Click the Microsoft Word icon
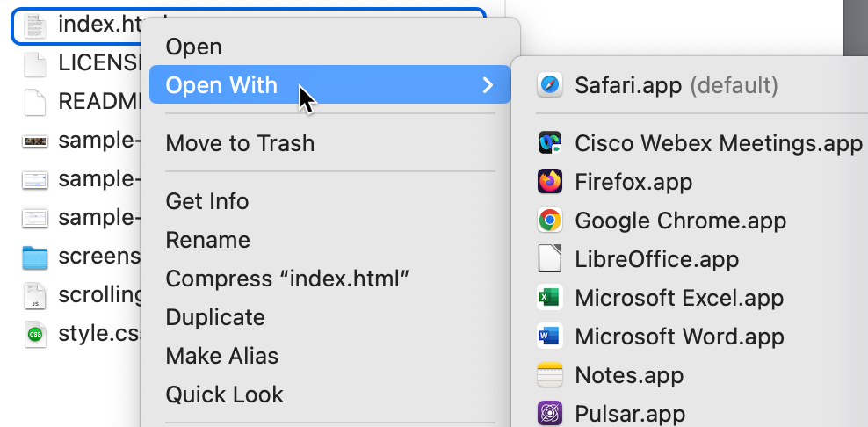Screen dimensions: 868x427 tap(550, 337)
